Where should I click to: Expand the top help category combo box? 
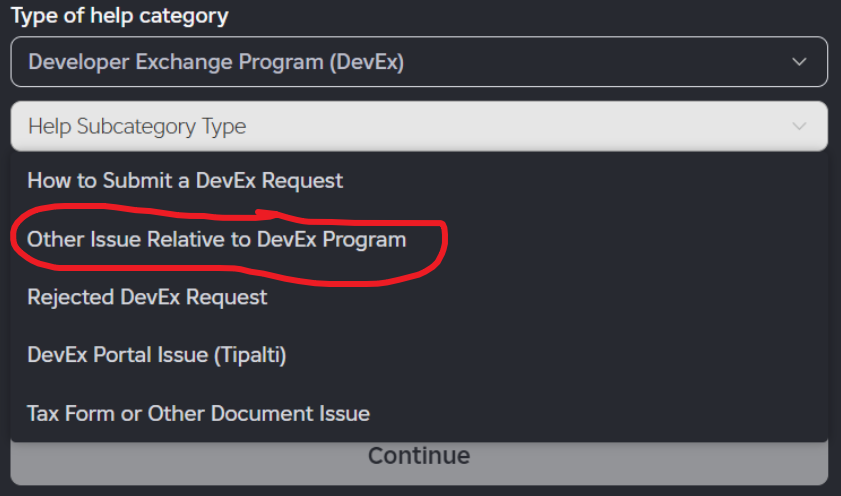coord(419,62)
